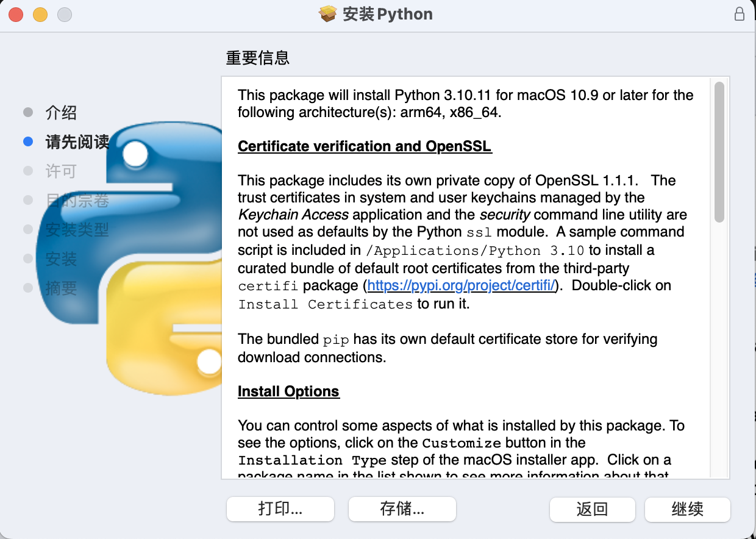Image resolution: width=756 pixels, height=539 pixels.
Task: Click the 'Customize' monospace word
Action: pyautogui.click(x=462, y=443)
